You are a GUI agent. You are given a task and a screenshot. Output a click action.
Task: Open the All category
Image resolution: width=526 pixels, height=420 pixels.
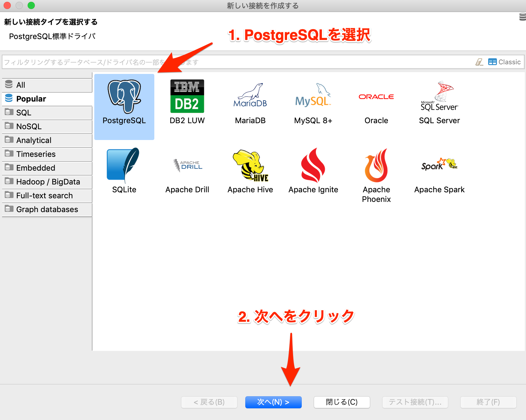click(x=47, y=85)
